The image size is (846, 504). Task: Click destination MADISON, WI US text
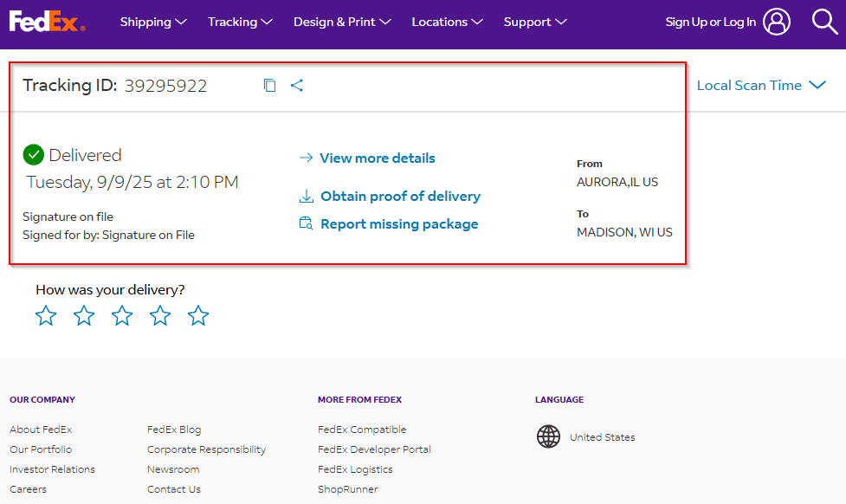(624, 232)
